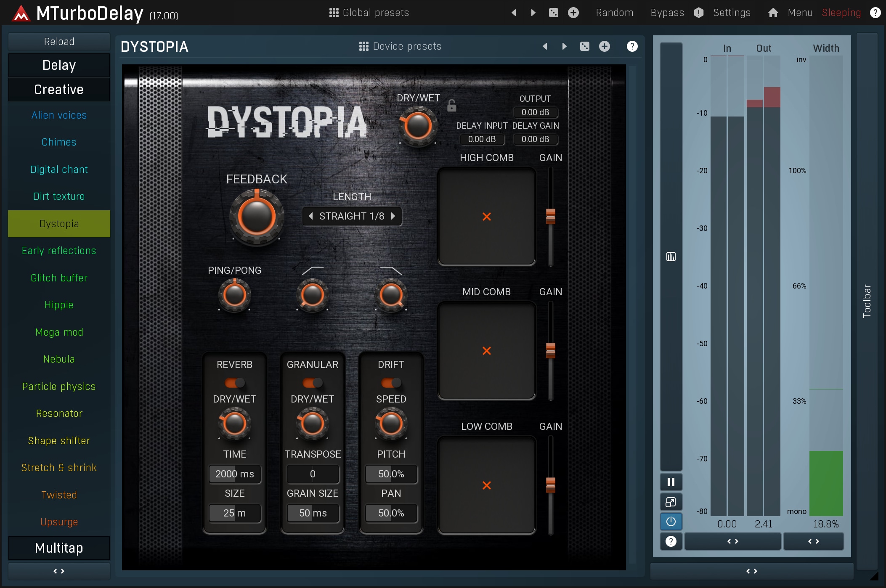Randomize device preset with dice icon
This screenshot has width=886, height=588.
tap(585, 46)
